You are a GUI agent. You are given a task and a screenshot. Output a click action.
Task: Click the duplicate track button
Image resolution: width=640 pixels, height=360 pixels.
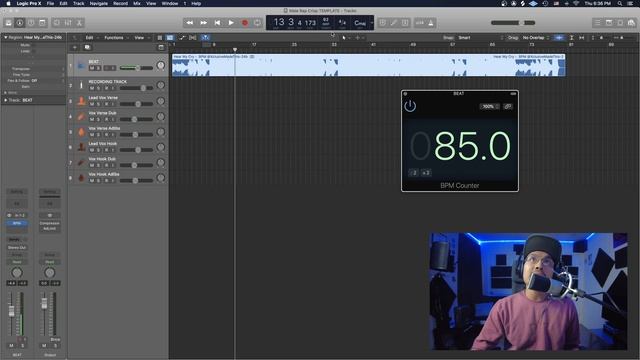[x=87, y=47]
